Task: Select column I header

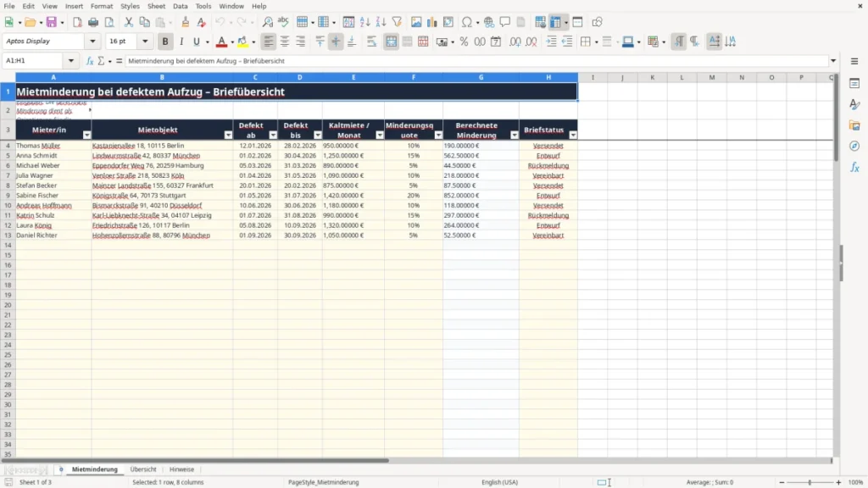Action: (x=593, y=77)
